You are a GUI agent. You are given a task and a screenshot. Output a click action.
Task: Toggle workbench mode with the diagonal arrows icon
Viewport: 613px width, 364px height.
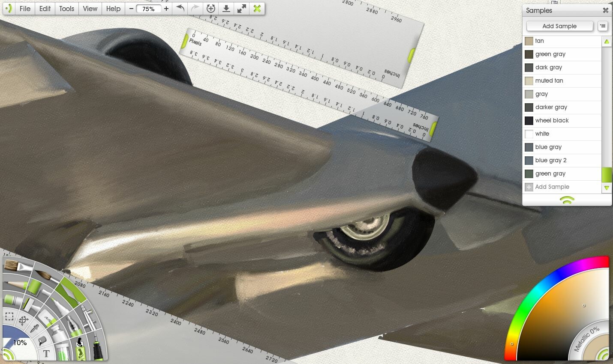[x=242, y=9]
